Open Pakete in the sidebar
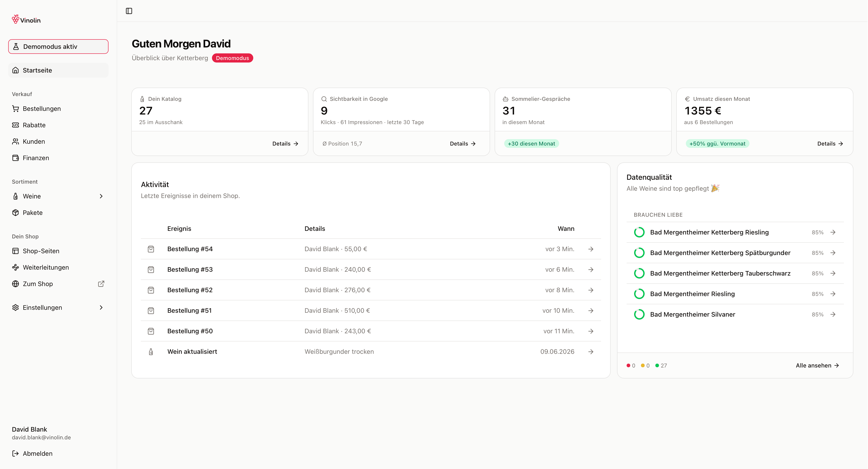The image size is (868, 469). point(58,213)
